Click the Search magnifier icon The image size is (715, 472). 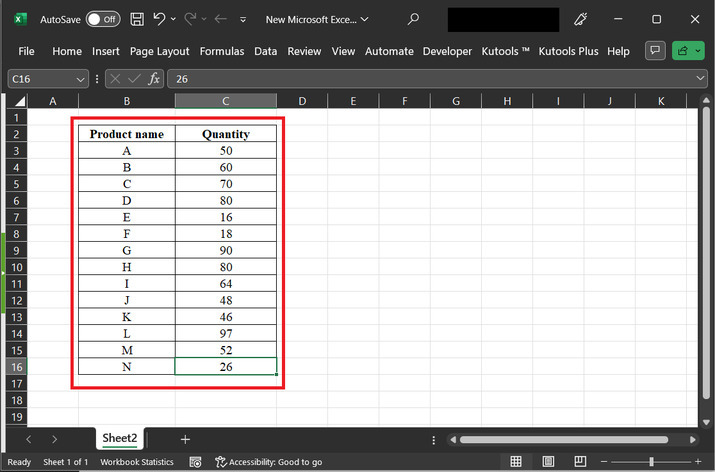coord(413,19)
